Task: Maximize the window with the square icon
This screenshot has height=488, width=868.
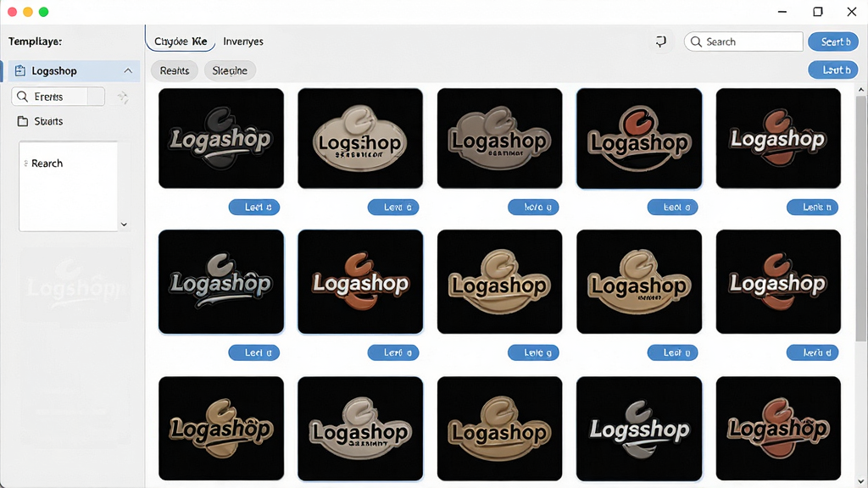Action: point(818,12)
